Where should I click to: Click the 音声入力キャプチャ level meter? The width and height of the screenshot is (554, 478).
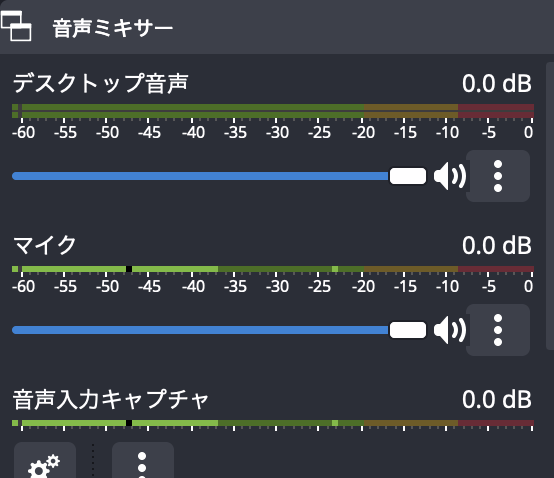click(x=273, y=423)
